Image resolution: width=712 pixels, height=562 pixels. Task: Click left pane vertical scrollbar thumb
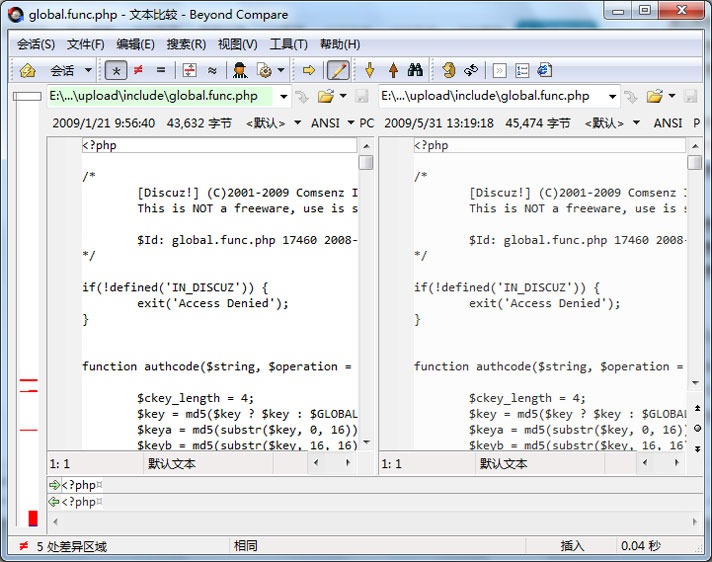[x=366, y=163]
